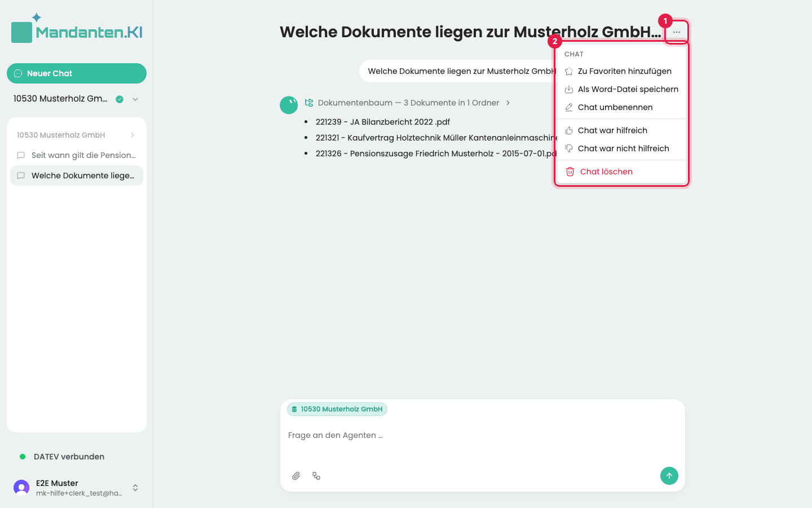
Task: Choose 'Chat war nicht hilfreich'
Action: (621, 149)
